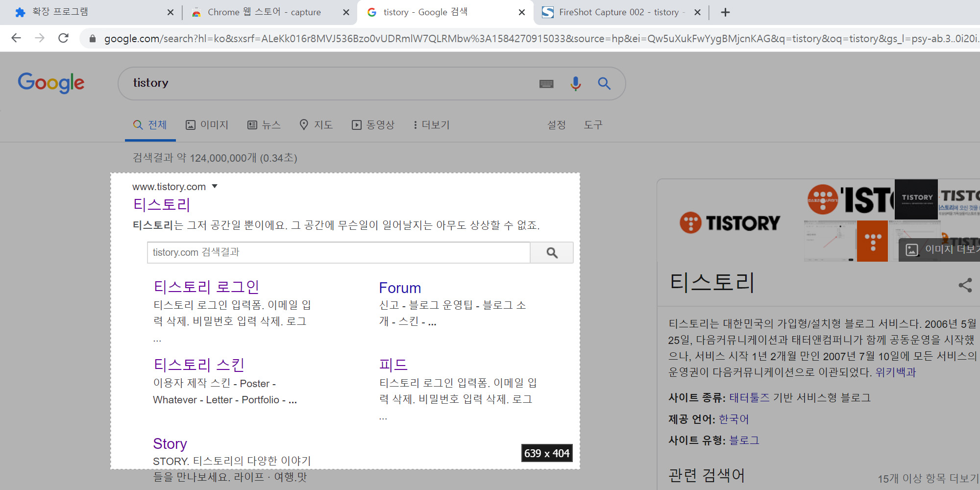Open the 티스토리 main result link

point(162,205)
